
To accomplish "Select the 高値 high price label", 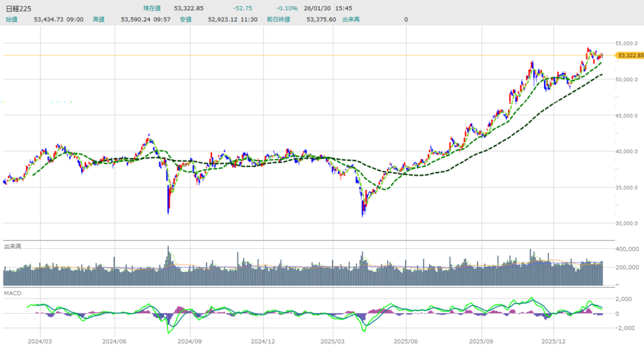I will 99,20.
